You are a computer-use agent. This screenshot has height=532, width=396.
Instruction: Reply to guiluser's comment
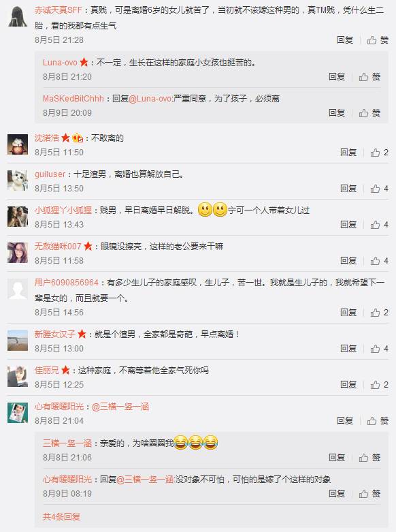348,188
